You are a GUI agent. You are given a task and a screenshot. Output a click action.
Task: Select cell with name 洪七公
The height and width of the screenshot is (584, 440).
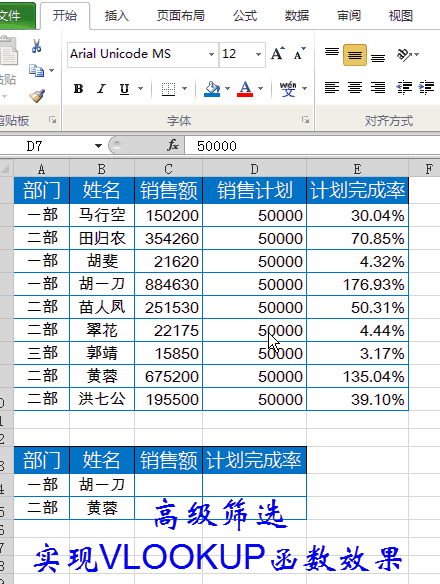[x=102, y=399]
